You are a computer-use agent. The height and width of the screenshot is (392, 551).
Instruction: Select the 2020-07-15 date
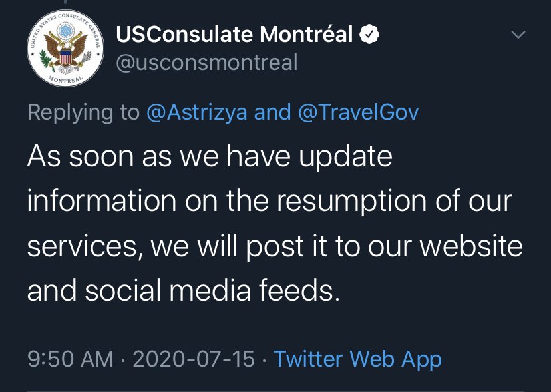194,359
